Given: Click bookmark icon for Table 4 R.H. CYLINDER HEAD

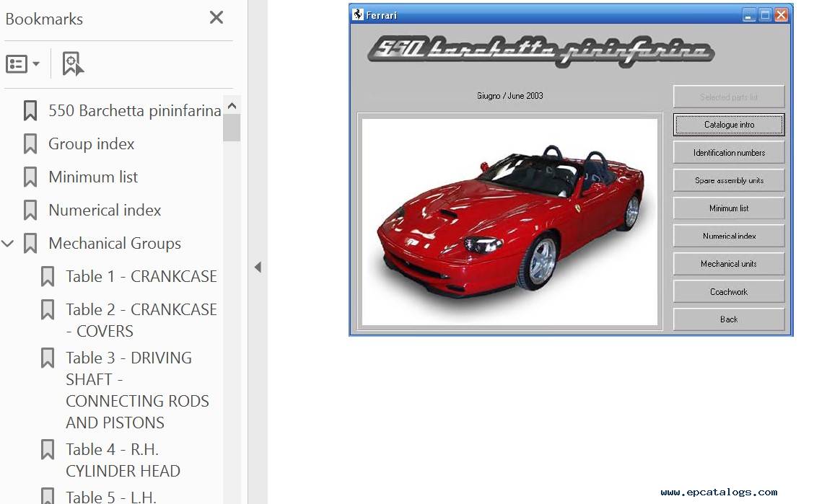Looking at the screenshot, I should coord(47,449).
